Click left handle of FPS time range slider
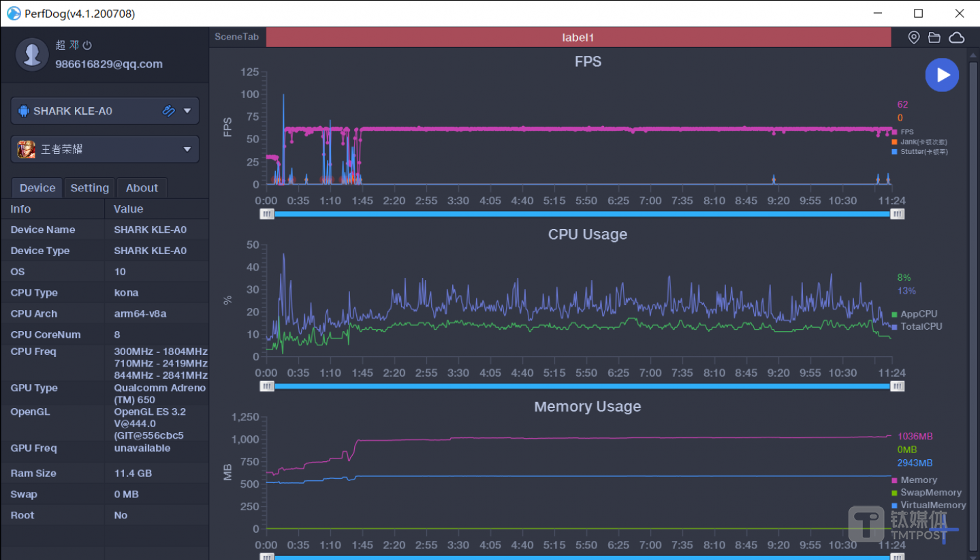 [267, 214]
